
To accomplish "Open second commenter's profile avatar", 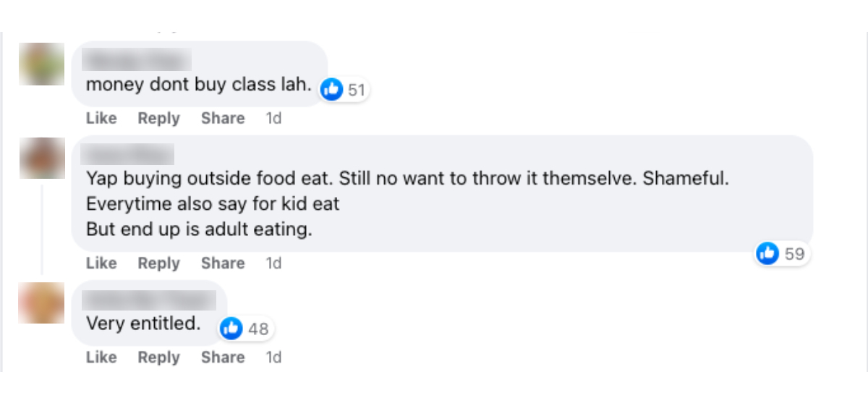I will pyautogui.click(x=41, y=157).
